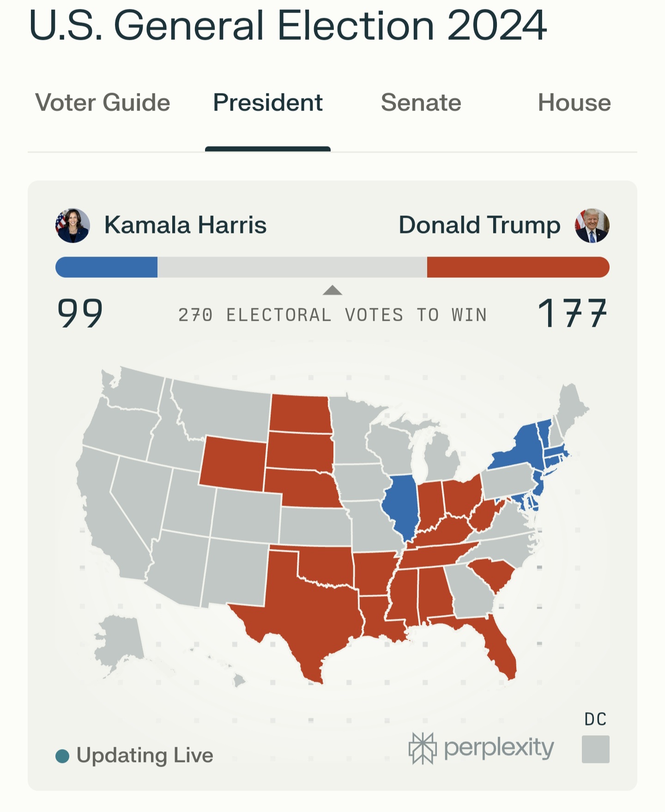The image size is (665, 812).
Task: Open the Voter Guide tab
Action: pyautogui.click(x=103, y=103)
